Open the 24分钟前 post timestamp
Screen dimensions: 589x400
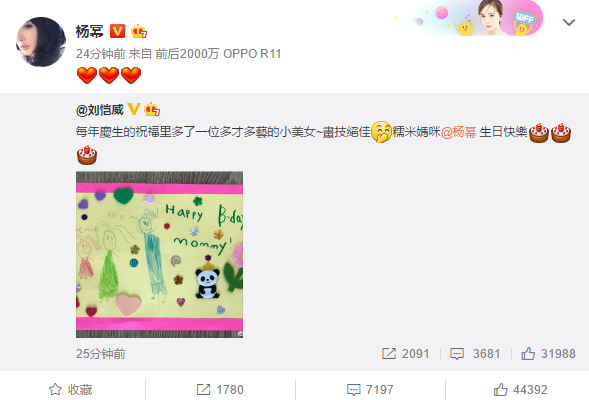pos(100,54)
